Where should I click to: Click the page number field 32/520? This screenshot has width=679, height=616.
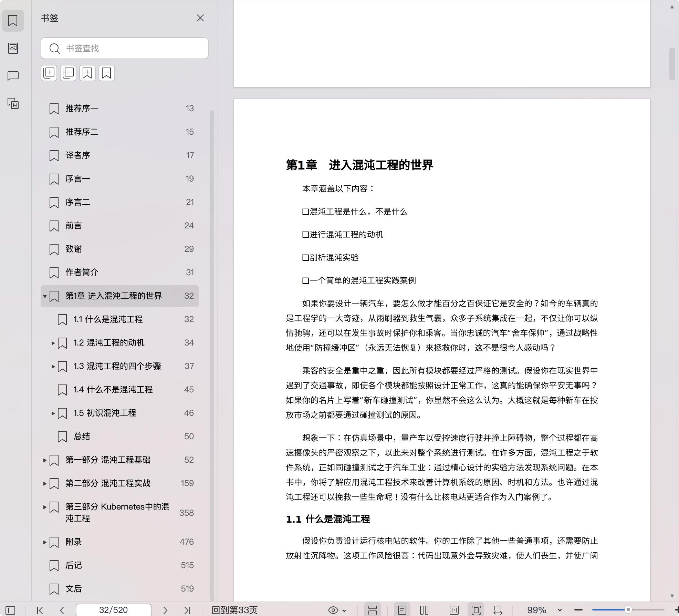pyautogui.click(x=114, y=610)
